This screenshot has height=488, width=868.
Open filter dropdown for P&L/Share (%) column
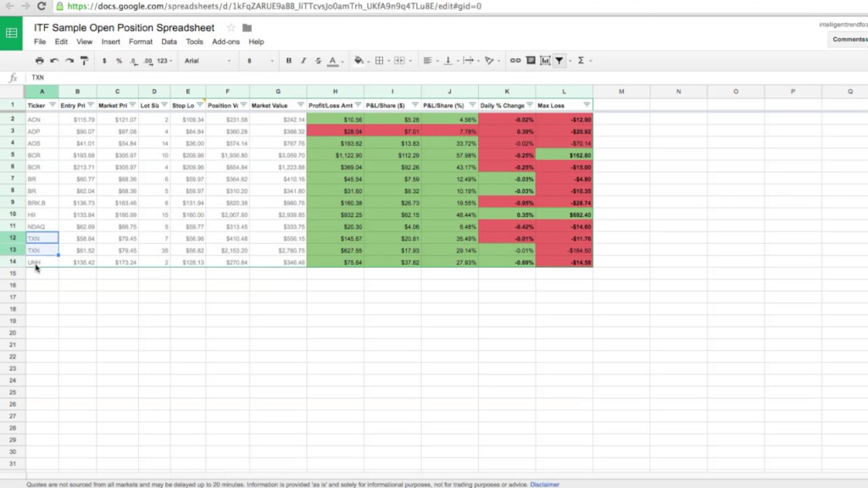[x=472, y=105]
